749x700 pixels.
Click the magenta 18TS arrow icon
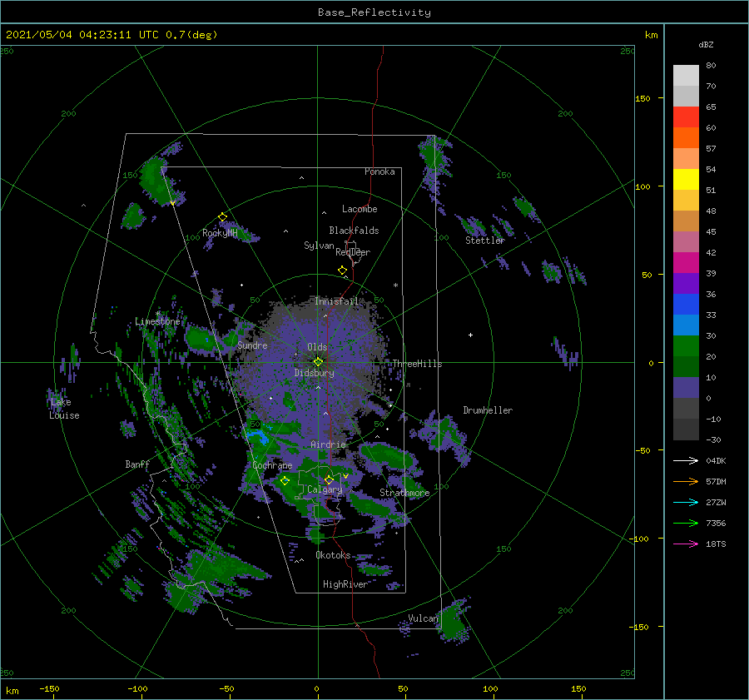686,544
